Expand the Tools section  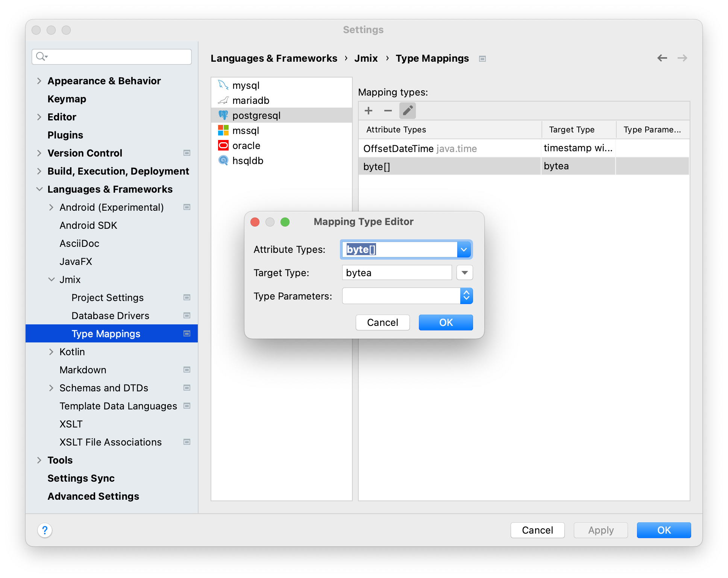point(39,460)
